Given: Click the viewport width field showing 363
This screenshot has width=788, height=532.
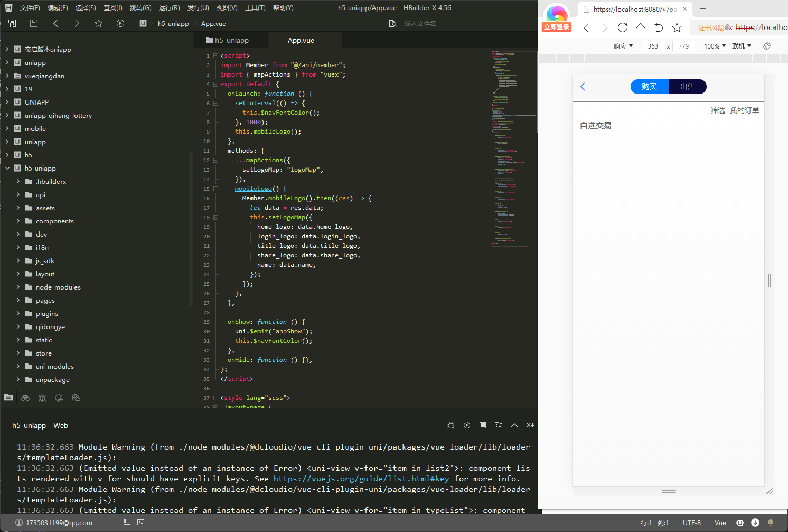Looking at the screenshot, I should coord(653,46).
